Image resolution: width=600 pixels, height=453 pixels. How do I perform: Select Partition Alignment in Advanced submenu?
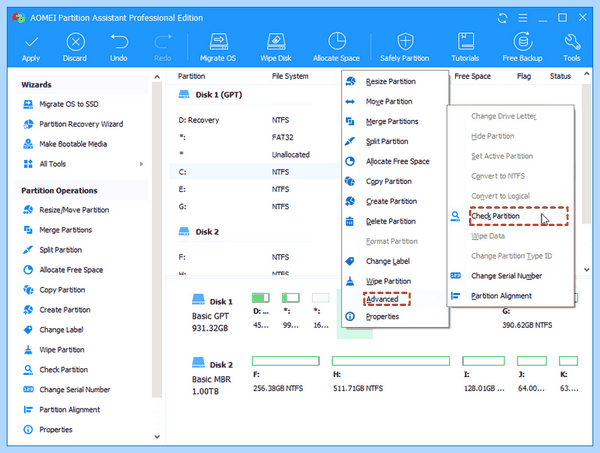pyautogui.click(x=510, y=295)
